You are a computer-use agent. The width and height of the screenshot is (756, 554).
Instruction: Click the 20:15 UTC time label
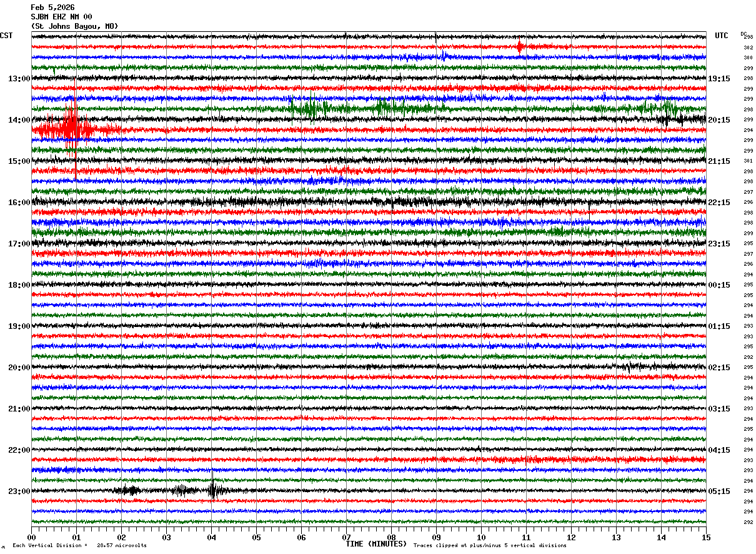(x=719, y=120)
